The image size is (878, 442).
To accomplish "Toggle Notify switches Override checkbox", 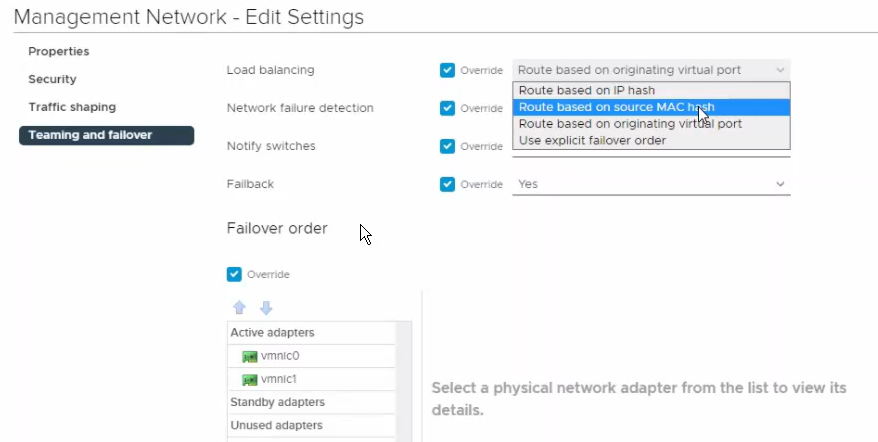I will tap(447, 146).
